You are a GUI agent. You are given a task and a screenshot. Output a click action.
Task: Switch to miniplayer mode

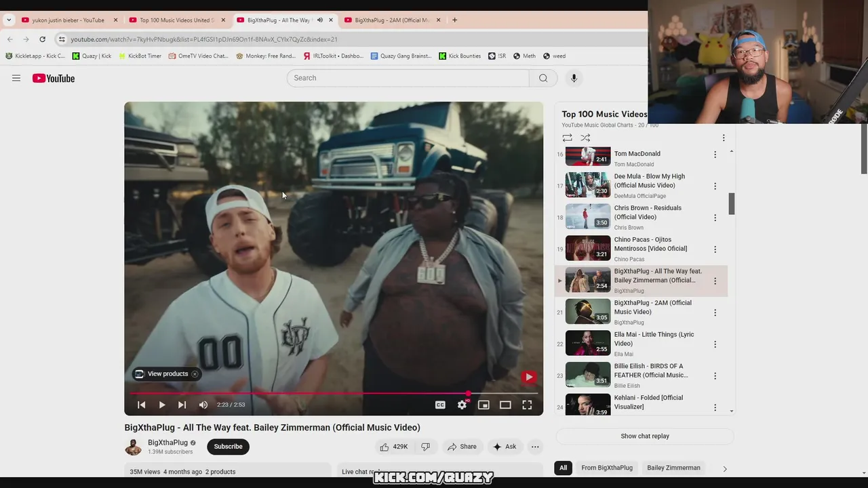tap(484, 405)
